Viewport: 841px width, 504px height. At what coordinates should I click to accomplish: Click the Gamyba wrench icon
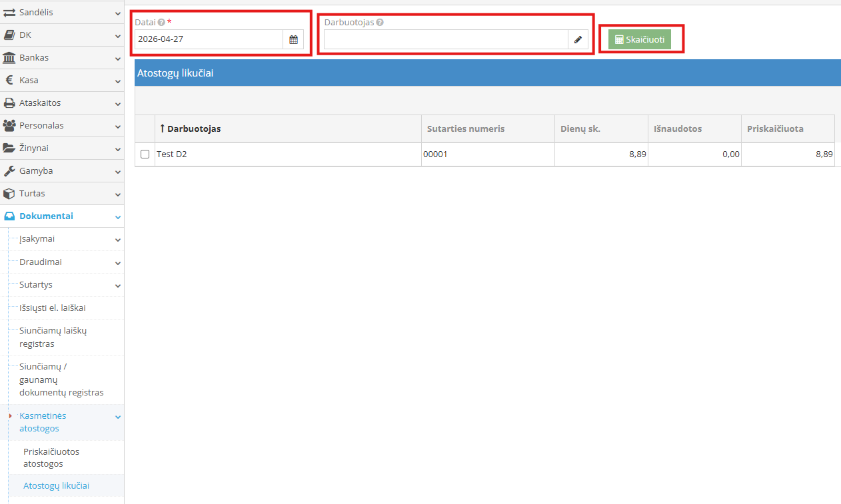click(9, 171)
